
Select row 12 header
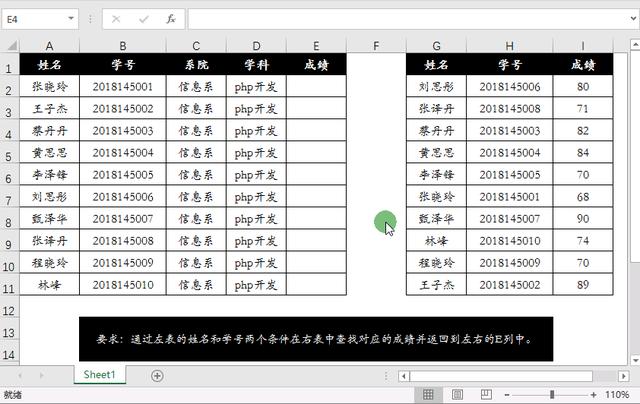click(x=9, y=307)
